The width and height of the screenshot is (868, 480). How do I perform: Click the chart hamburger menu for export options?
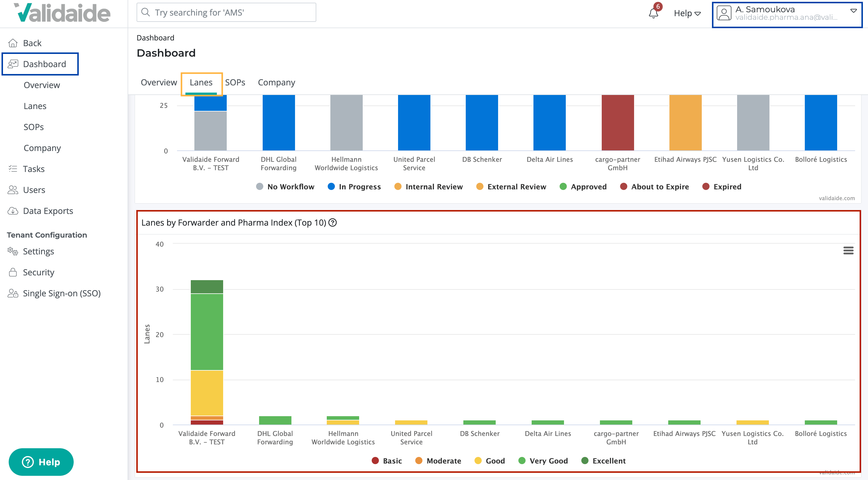point(848,250)
